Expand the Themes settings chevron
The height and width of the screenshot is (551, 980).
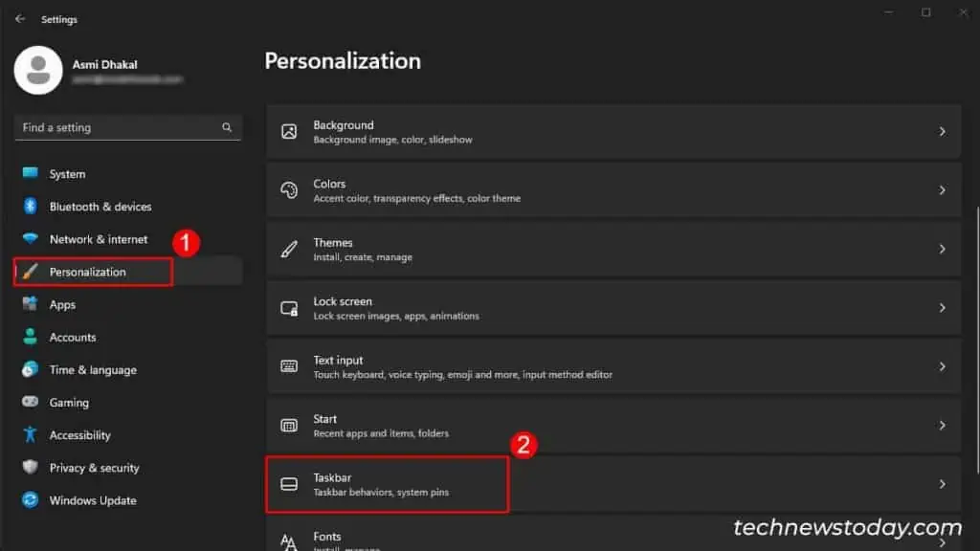click(x=942, y=249)
